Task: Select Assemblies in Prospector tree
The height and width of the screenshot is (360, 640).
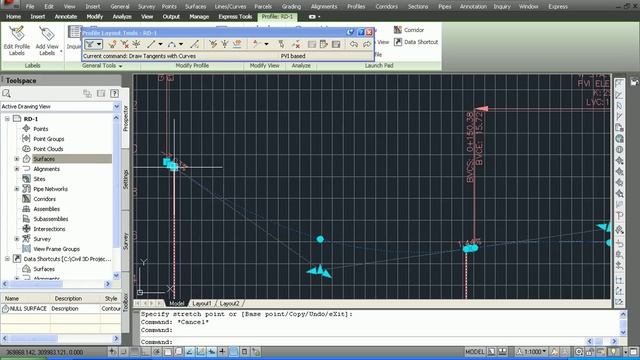Action: 47,209
